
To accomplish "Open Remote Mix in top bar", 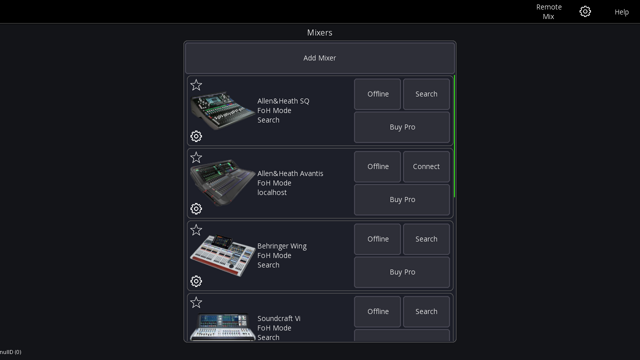I will tap(549, 12).
